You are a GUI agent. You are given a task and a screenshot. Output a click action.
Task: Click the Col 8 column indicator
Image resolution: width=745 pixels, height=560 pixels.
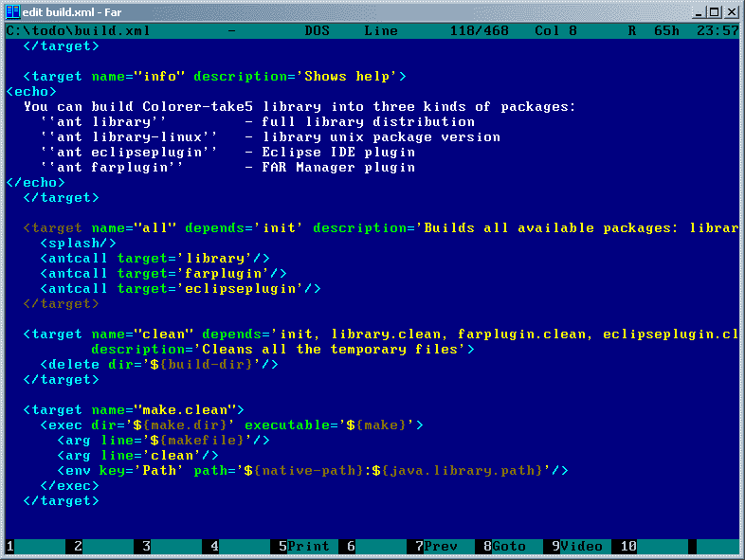[555, 31]
